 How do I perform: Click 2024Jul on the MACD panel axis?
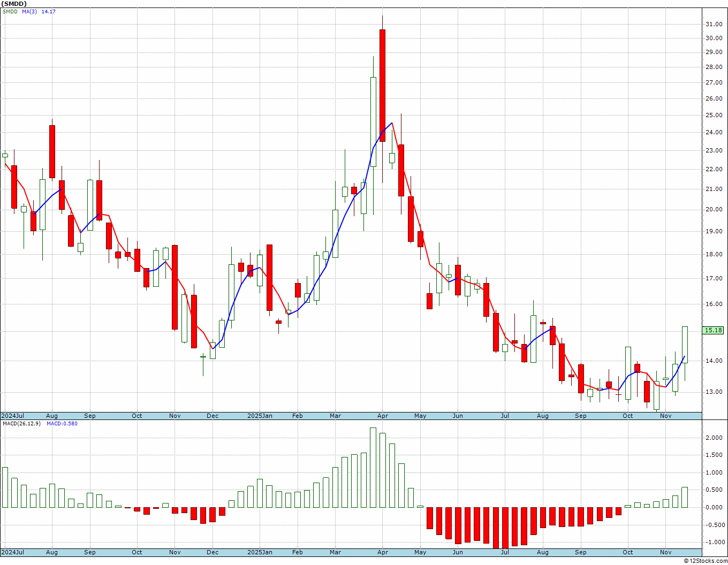pyautogui.click(x=12, y=552)
